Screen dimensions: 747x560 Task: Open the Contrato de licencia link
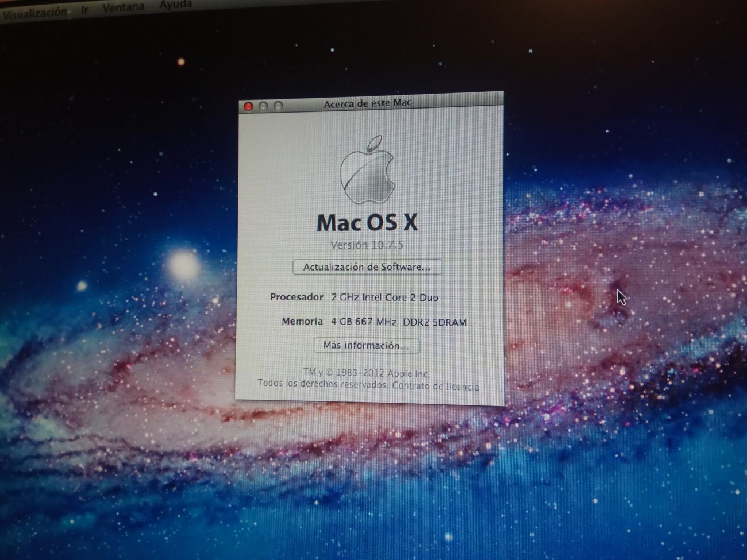click(x=436, y=386)
